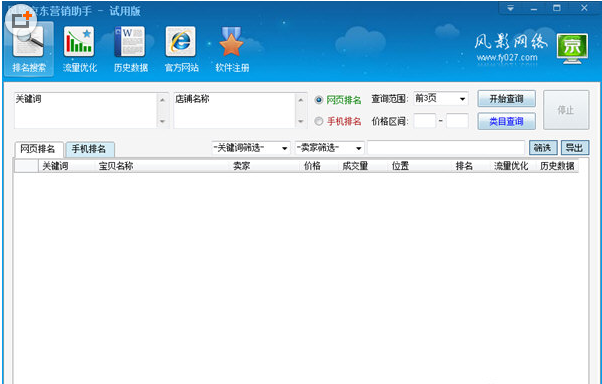Open the 排名搜索 ranking search tool
Viewport: 602px width, 384px height.
click(x=29, y=49)
